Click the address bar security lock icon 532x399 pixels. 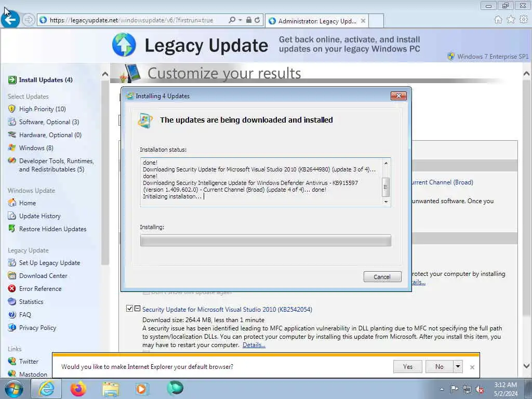point(249,20)
